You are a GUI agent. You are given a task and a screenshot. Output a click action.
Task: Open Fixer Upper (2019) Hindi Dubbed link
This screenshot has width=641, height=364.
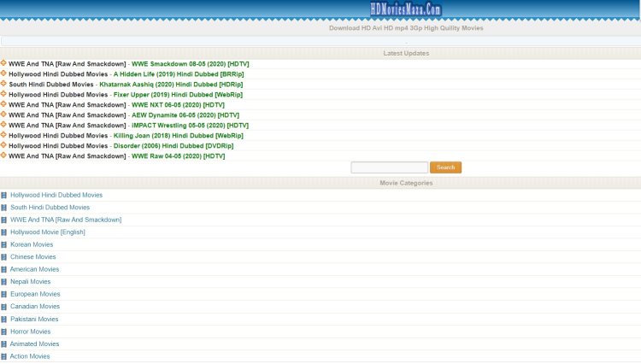tap(178, 95)
